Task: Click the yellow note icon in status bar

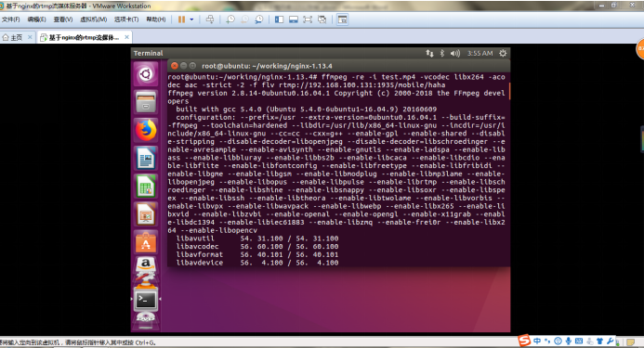Action: tap(630, 342)
